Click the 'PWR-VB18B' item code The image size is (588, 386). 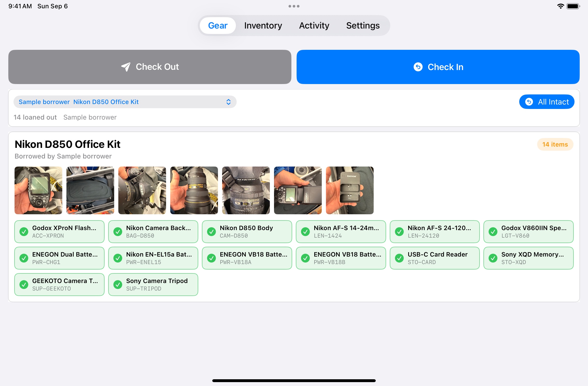point(330,262)
